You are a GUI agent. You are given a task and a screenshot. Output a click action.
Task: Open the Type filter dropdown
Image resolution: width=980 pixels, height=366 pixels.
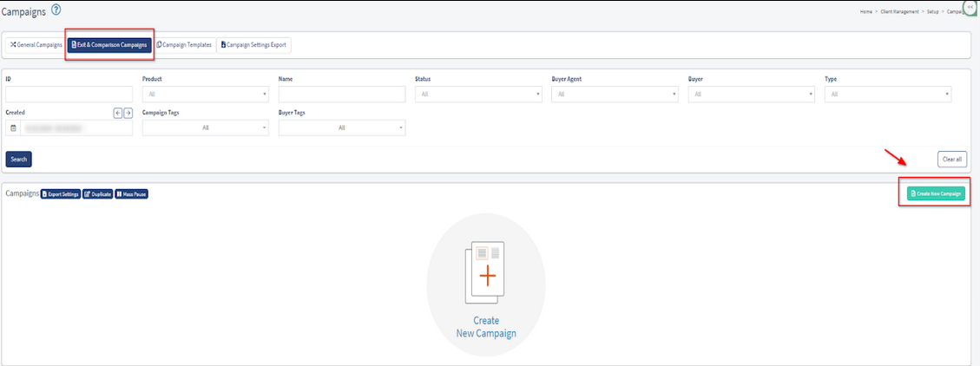(887, 94)
